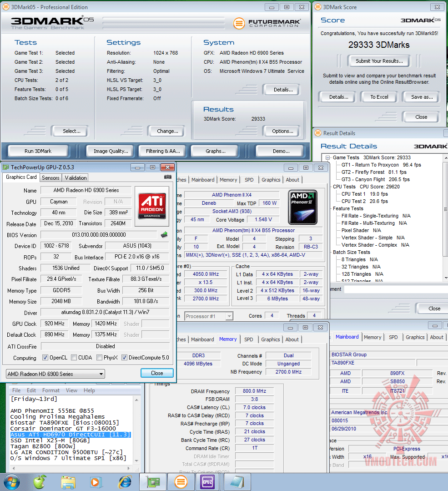Close the 3DMark Score dialog with Close button
The image size is (448, 491).
pos(421,117)
